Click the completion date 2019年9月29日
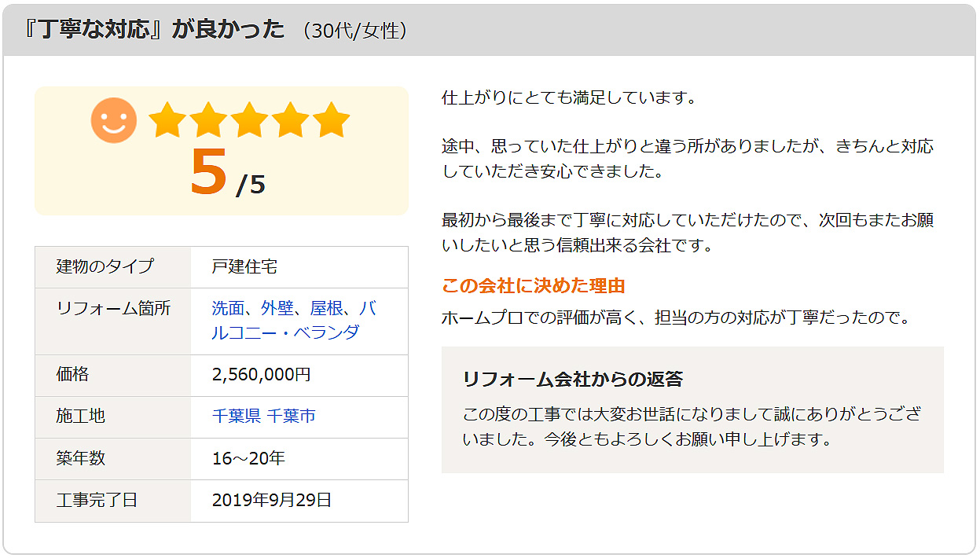The width and height of the screenshot is (980, 558). click(x=272, y=500)
